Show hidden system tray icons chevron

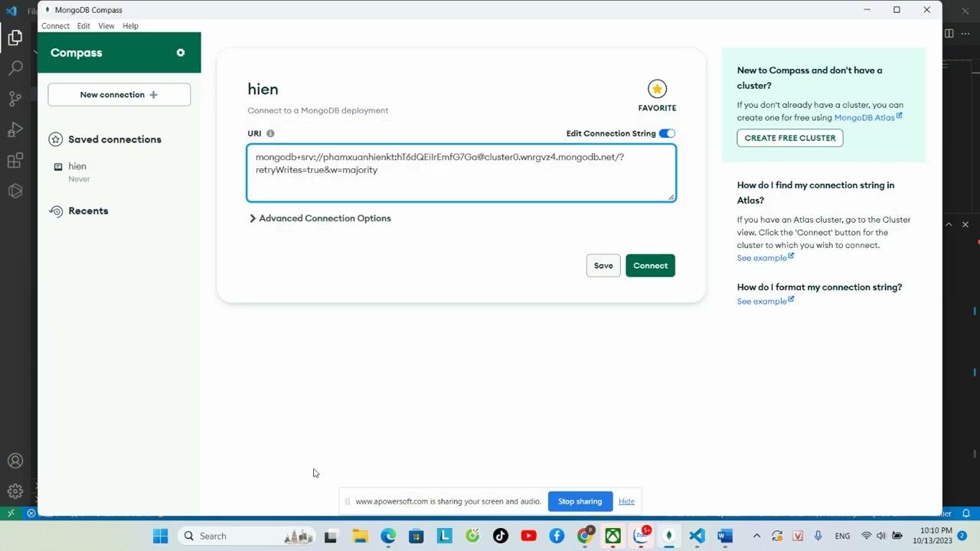pos(756,536)
